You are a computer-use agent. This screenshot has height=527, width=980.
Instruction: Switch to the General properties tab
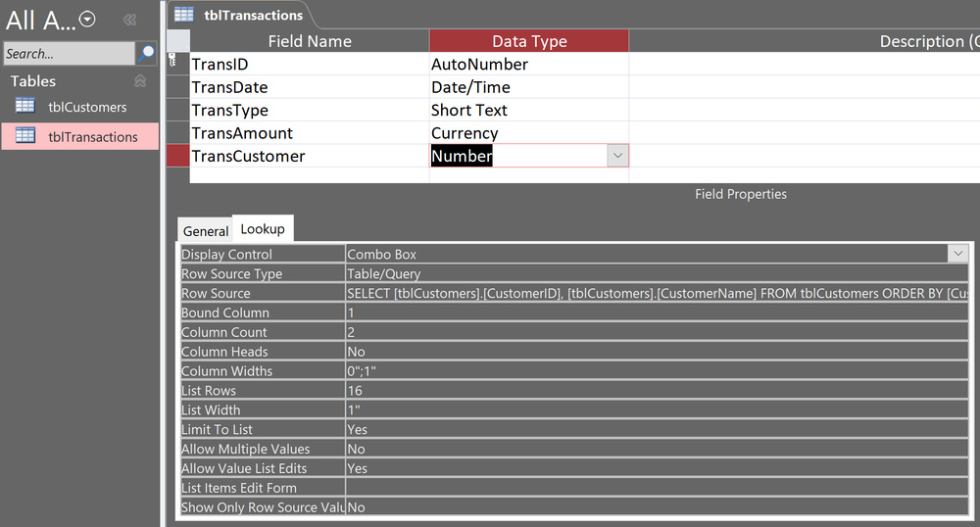point(205,231)
